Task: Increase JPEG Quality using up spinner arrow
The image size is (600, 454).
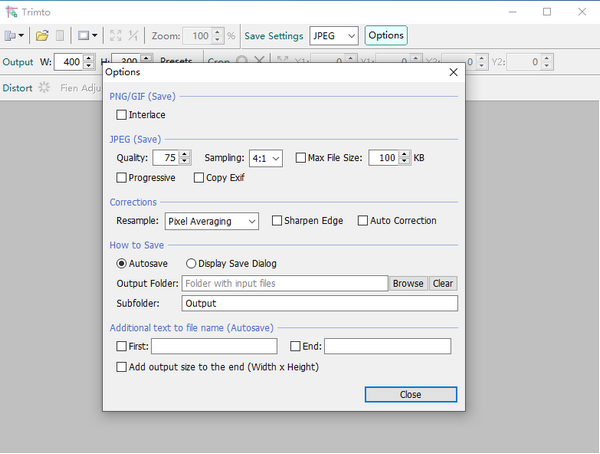Action: (185, 154)
